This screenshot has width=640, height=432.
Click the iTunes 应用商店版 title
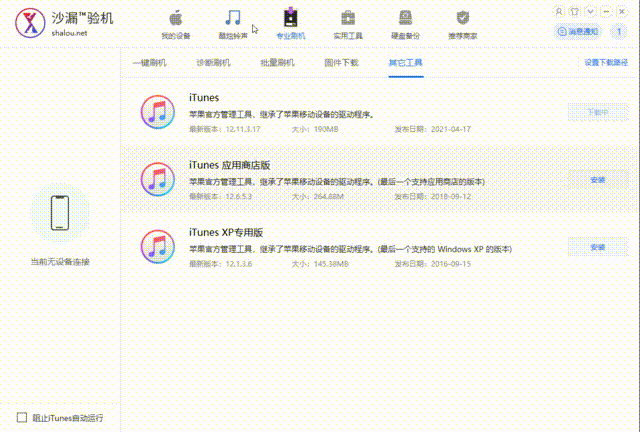(x=229, y=165)
